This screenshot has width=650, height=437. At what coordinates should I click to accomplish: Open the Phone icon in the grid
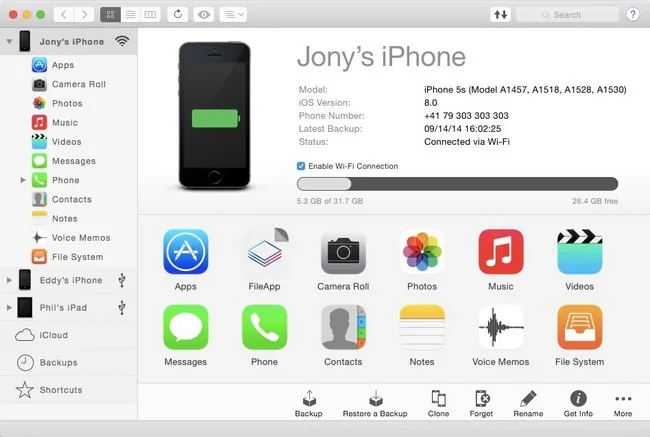pyautogui.click(x=264, y=327)
